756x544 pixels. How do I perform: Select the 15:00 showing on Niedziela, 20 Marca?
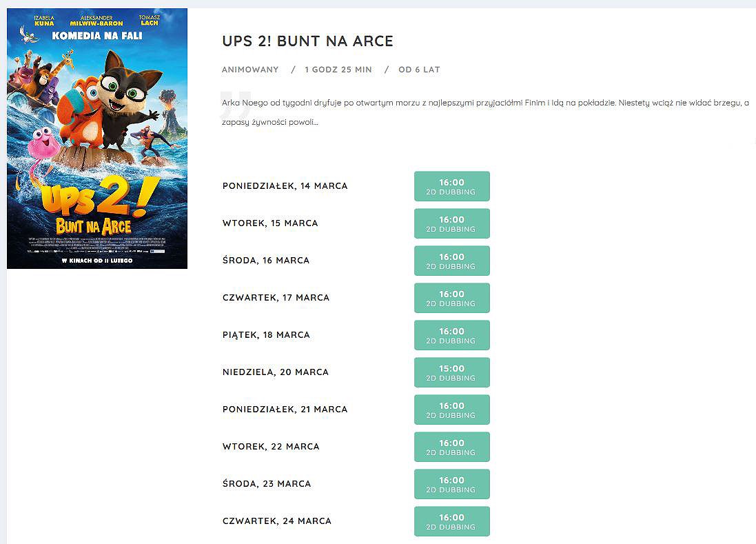click(452, 372)
